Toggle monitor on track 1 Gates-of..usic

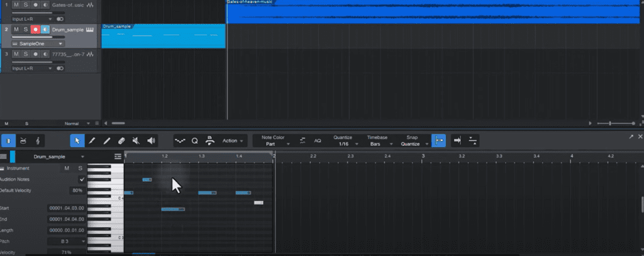click(45, 5)
